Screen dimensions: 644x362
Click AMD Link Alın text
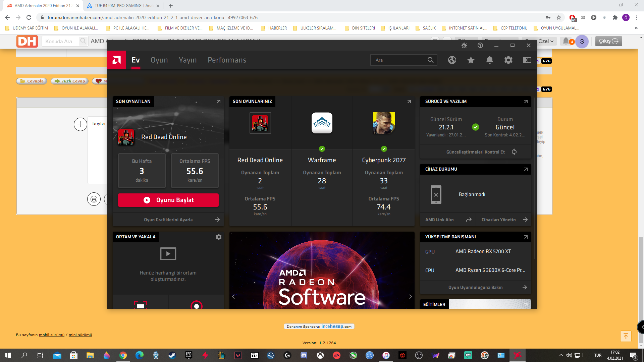439,220
